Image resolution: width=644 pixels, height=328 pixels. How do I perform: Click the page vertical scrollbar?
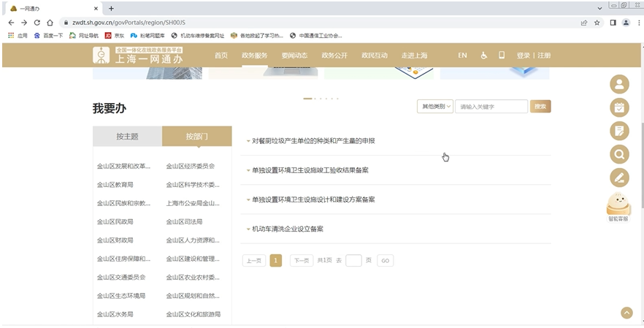click(x=642, y=164)
